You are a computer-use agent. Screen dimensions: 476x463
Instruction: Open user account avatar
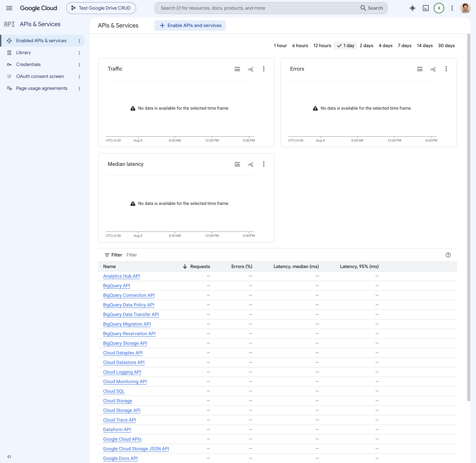tap(465, 8)
